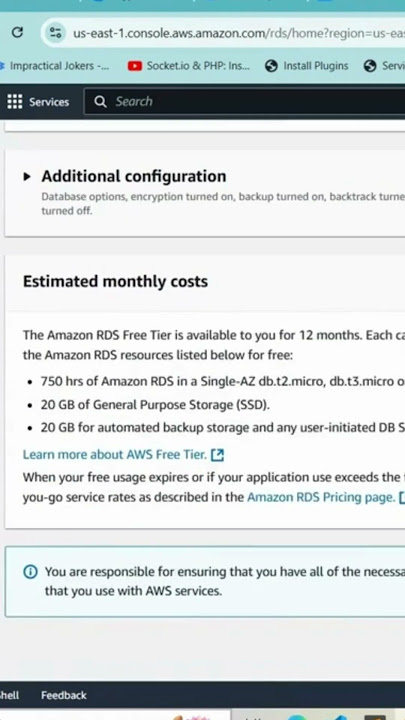The width and height of the screenshot is (405, 720).
Task: Open the partially visible Servi... bookmark
Action: click(x=384, y=66)
